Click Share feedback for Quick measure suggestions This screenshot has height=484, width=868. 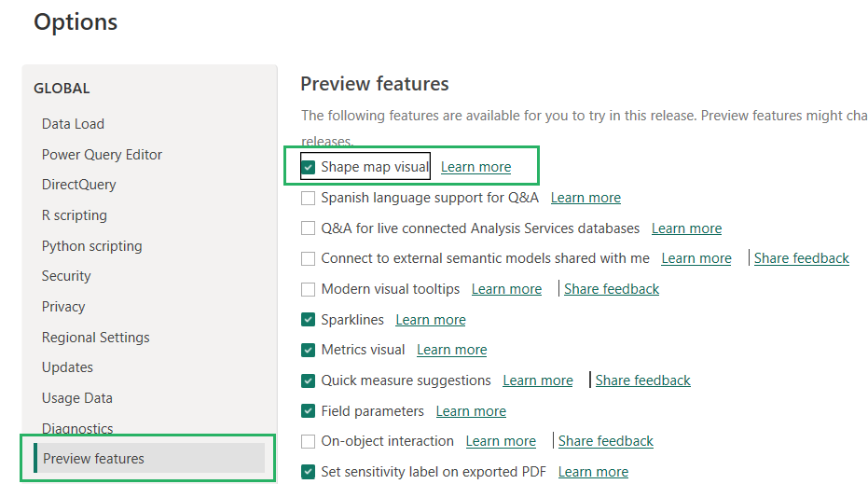(642, 380)
